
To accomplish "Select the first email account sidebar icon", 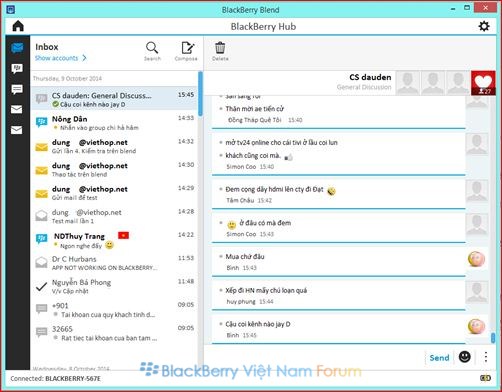I will [17, 109].
